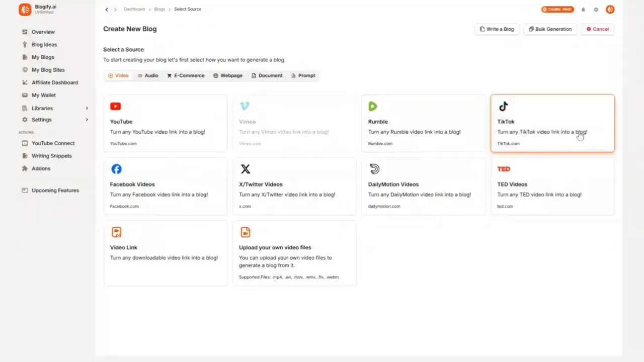Image resolution: width=644 pixels, height=362 pixels.
Task: Select the TED Videos icon
Action: click(504, 169)
